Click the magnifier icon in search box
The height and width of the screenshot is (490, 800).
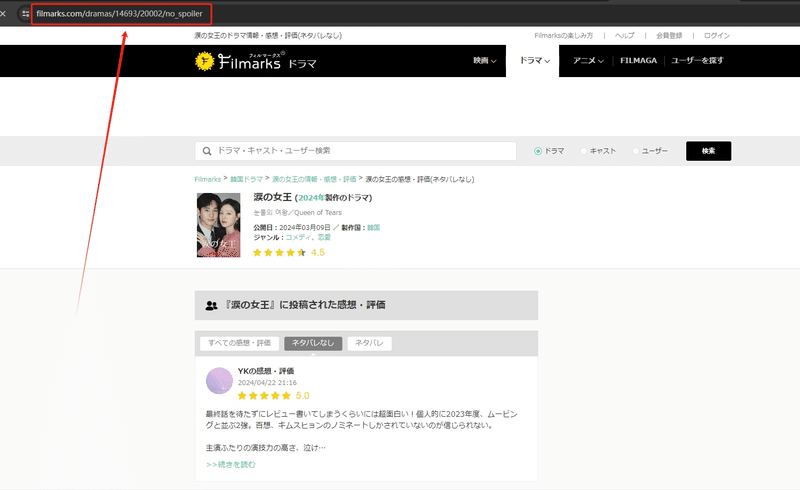click(x=207, y=151)
